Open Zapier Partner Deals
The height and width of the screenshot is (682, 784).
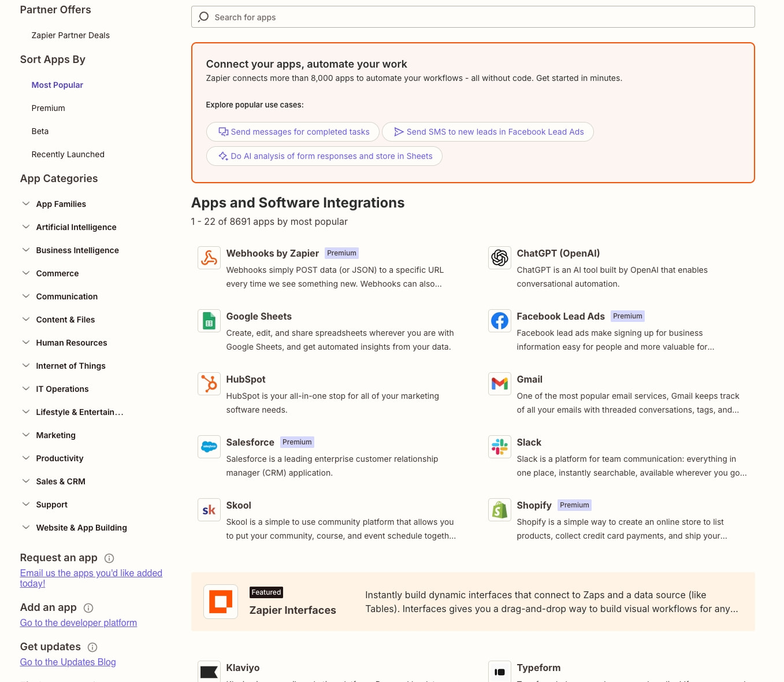[x=70, y=35]
